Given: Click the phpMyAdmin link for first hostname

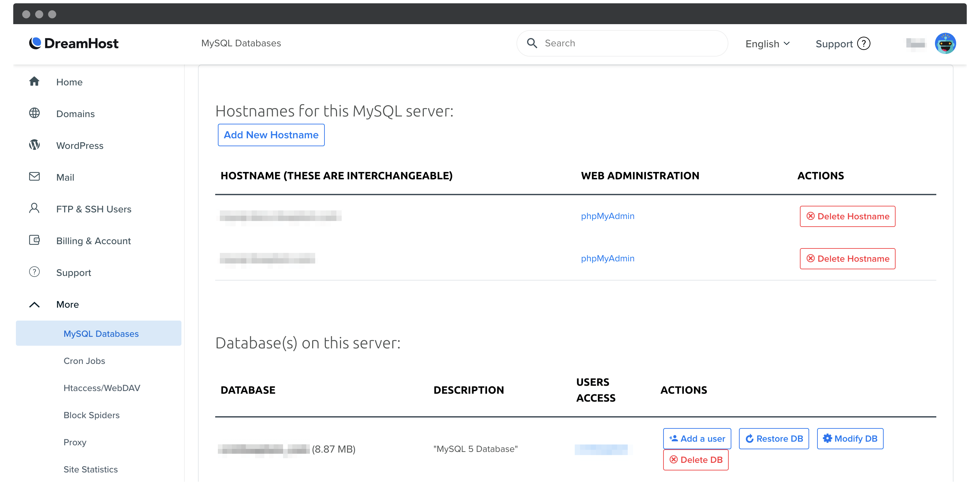Looking at the screenshot, I should pos(608,216).
